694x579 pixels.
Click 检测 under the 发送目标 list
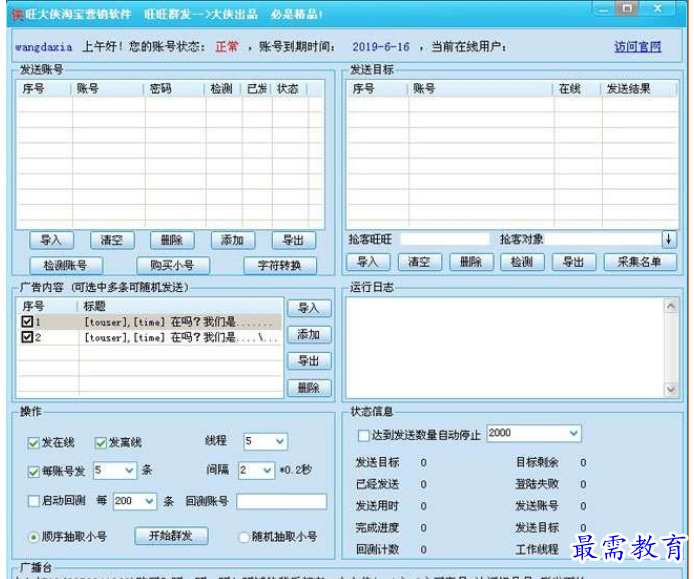coord(522,262)
